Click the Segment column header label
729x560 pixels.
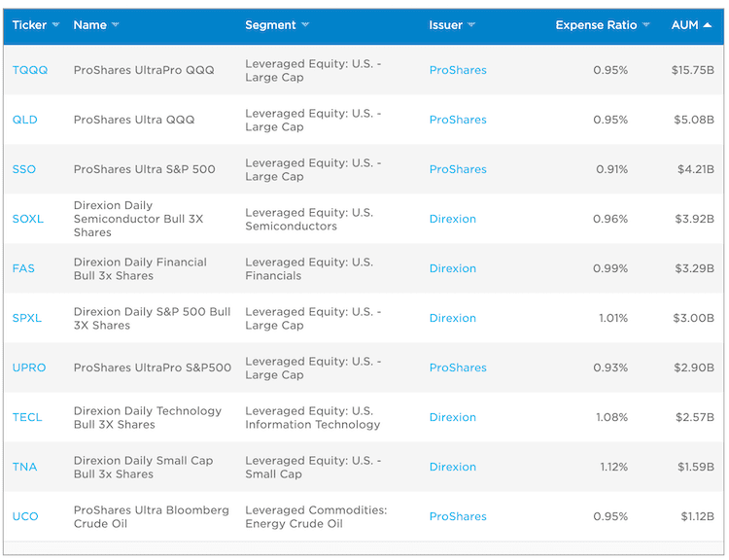(x=270, y=25)
